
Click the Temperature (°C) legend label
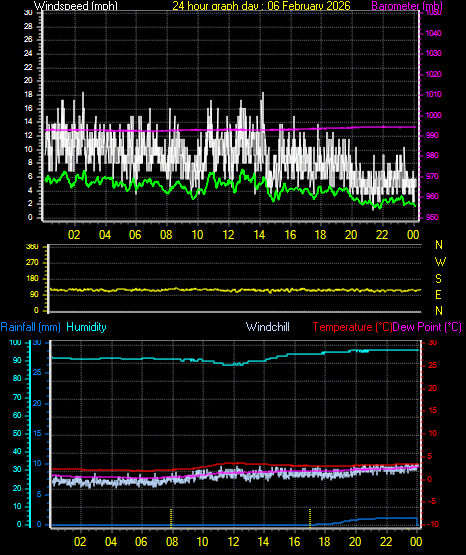tap(352, 327)
